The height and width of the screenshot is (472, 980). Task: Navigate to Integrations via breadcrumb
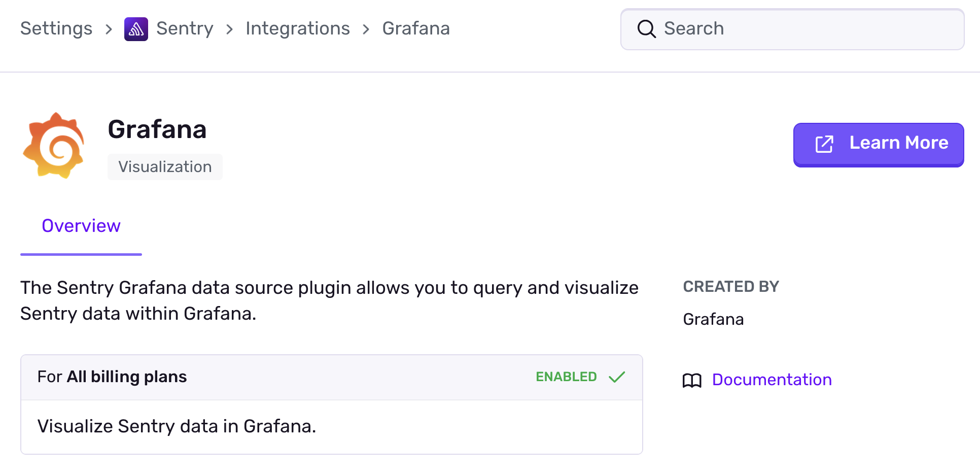[297, 29]
